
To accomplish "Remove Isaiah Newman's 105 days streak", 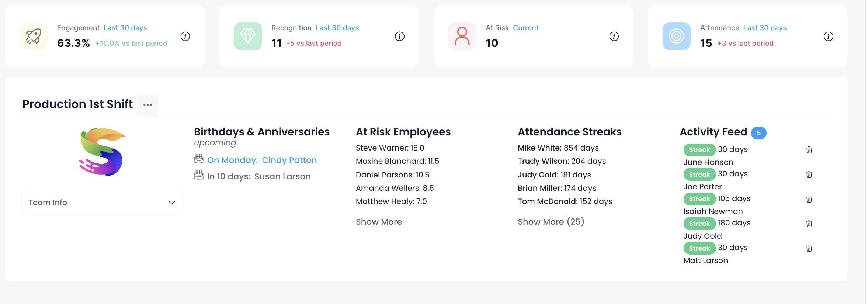I will (809, 199).
